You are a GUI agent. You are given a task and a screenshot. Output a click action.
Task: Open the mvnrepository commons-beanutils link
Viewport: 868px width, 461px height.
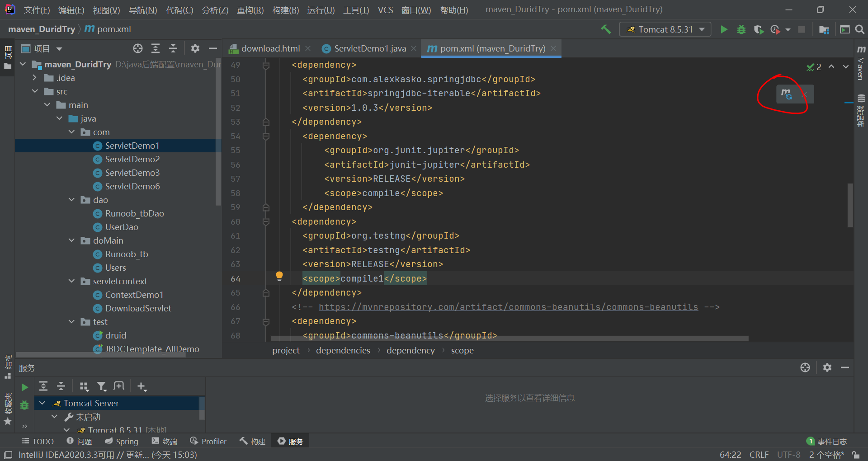point(508,307)
